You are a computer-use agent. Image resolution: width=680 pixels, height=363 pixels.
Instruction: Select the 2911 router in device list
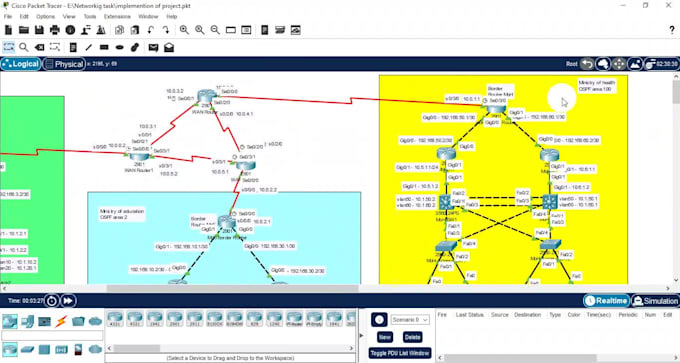pyautogui.click(x=195, y=319)
